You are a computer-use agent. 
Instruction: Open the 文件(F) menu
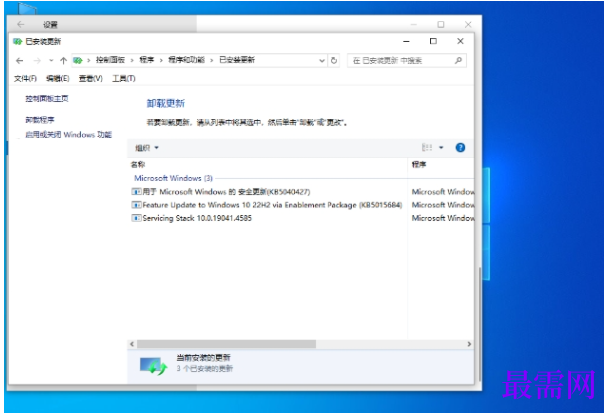(25, 79)
